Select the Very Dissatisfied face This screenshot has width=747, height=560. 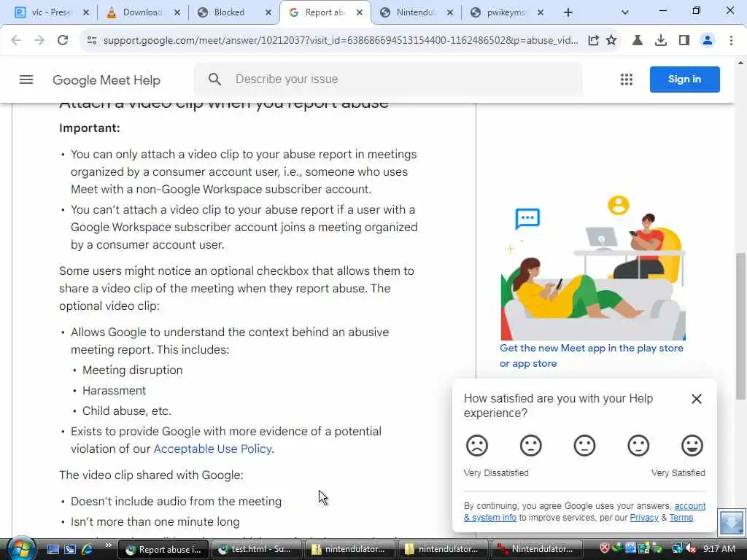click(x=477, y=446)
